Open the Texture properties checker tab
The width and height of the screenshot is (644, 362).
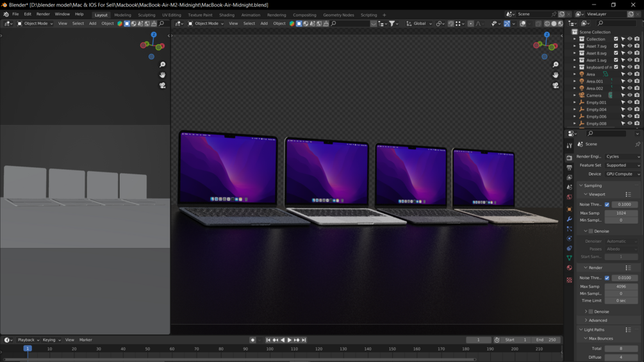point(569,280)
